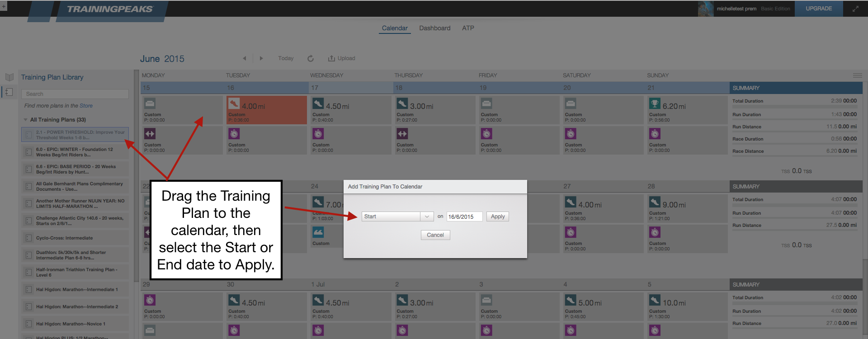Open the Training Plan Library book icon
Image resolution: width=868 pixels, height=339 pixels.
point(9,77)
